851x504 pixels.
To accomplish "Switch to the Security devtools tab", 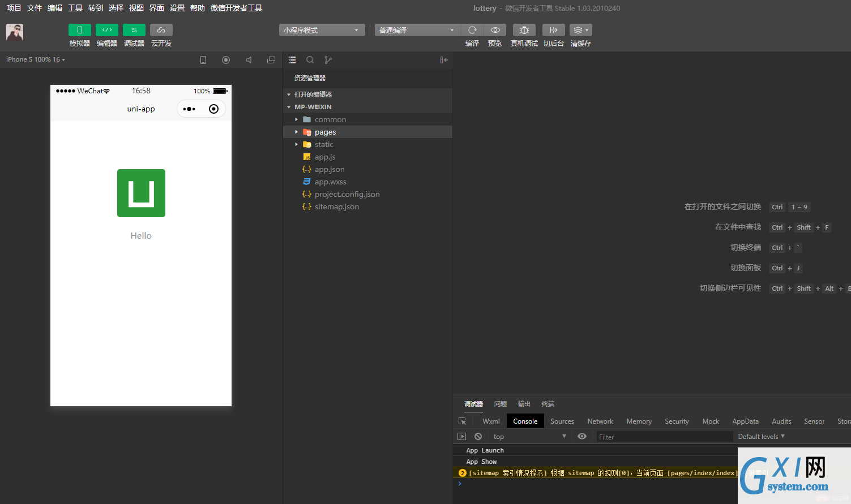I will click(677, 421).
